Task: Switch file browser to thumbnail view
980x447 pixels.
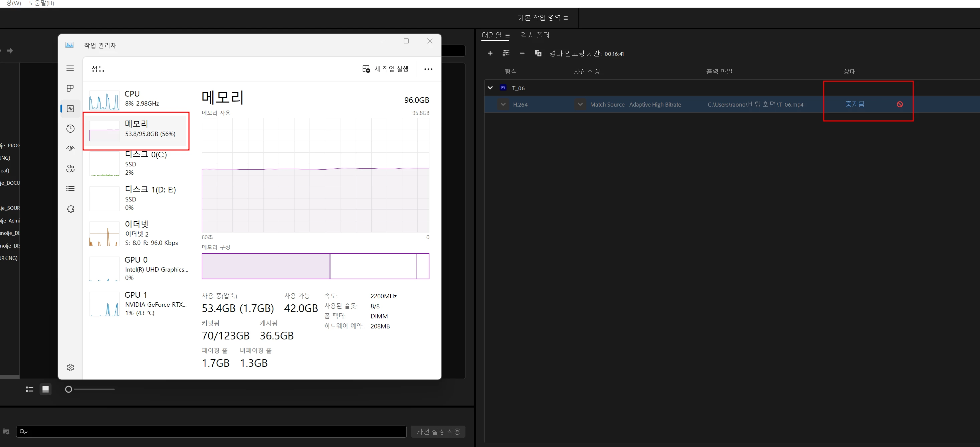Action: (46, 389)
